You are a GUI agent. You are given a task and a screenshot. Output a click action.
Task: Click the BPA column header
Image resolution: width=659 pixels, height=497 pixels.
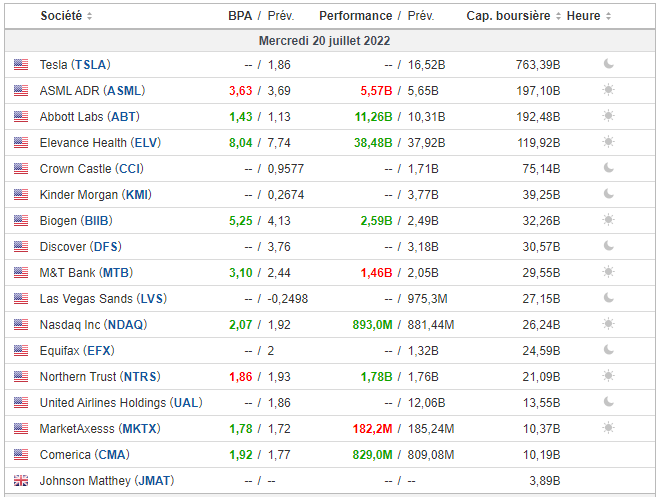tap(240, 16)
